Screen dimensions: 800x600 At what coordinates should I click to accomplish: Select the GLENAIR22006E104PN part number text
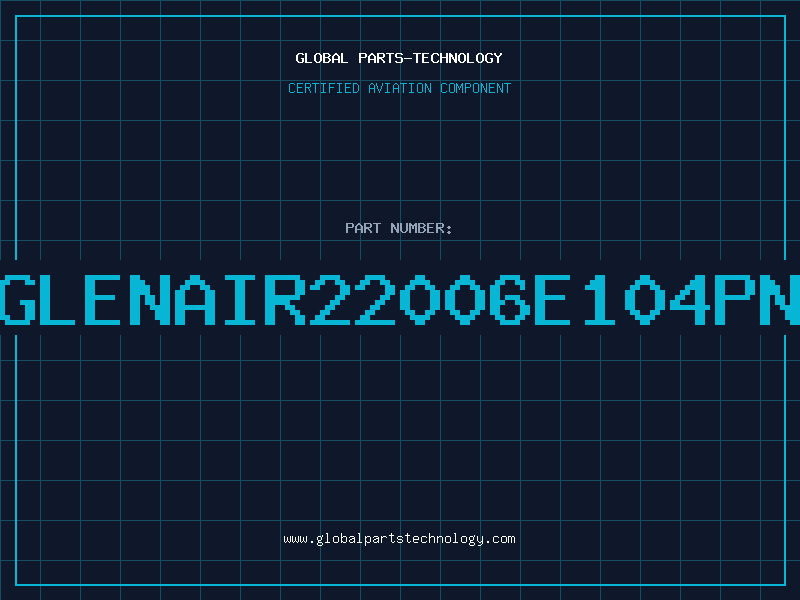pos(400,299)
